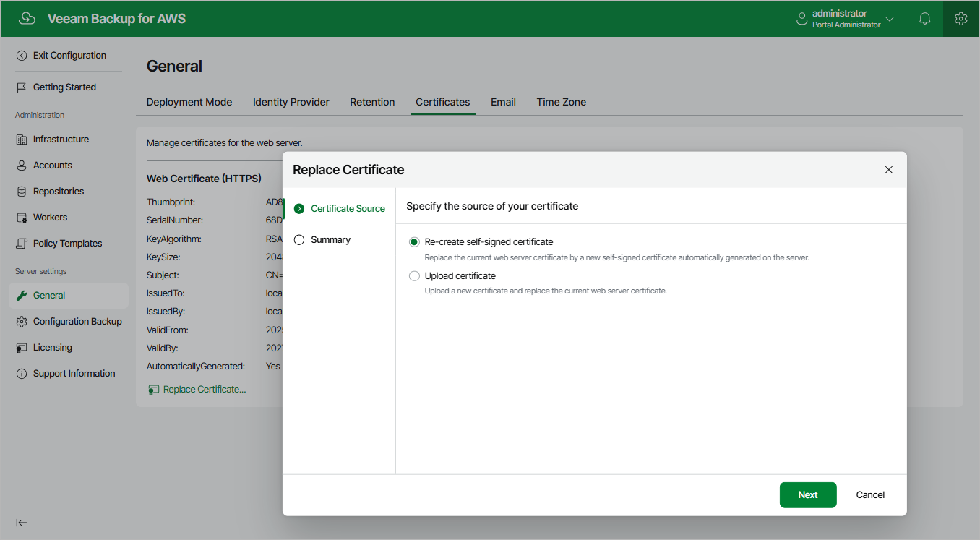Click the Next button
The image size is (980, 540).
(x=808, y=495)
